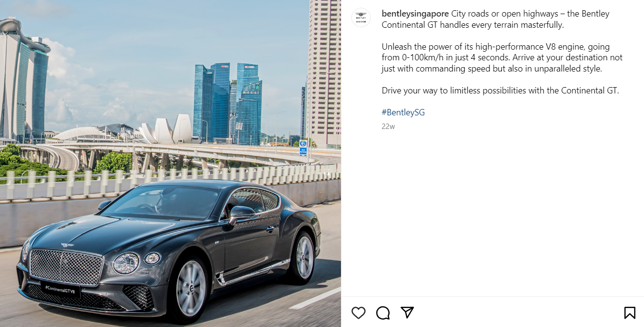
Task: Like the post with the heart icon
Action: (359, 312)
